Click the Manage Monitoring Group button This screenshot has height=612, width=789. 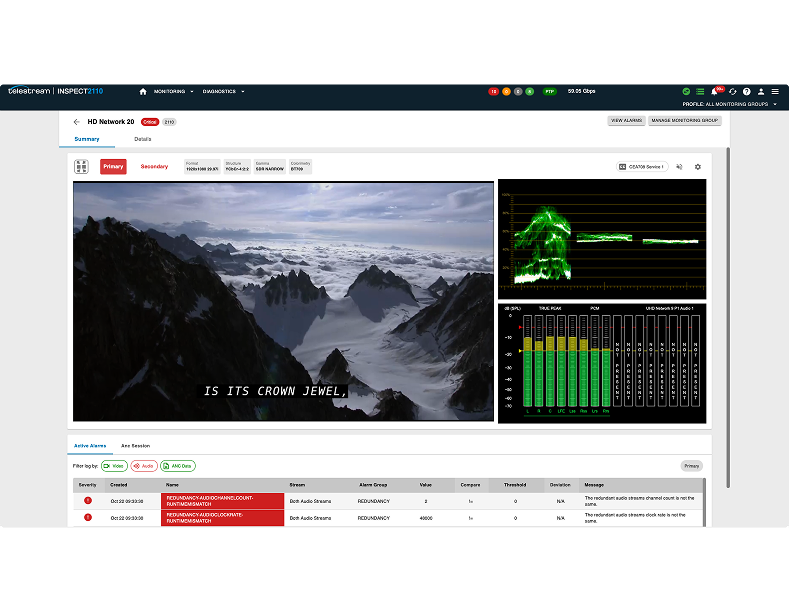[x=685, y=121]
